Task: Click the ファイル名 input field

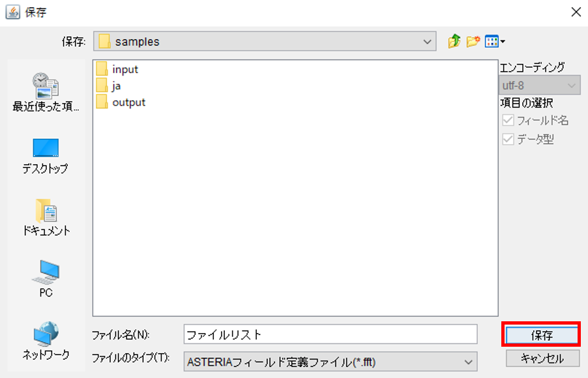Action: coord(331,334)
